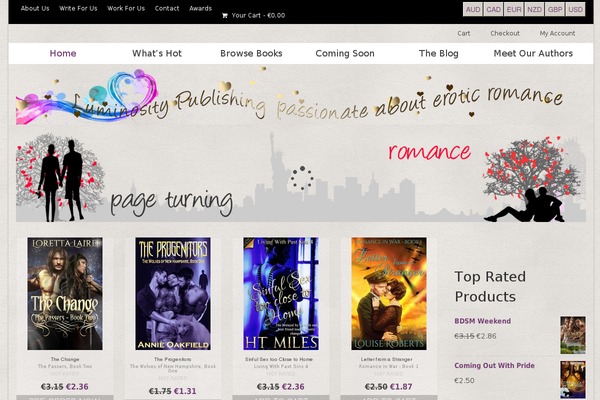Select EUR currency button
Viewport: 600px width, 400px height.
coord(514,10)
